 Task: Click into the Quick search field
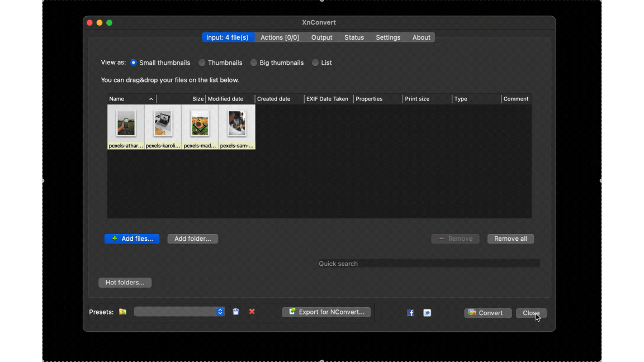[x=429, y=264]
